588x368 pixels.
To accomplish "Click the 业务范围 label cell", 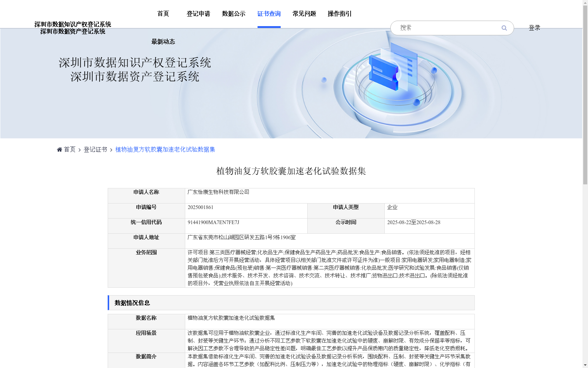I will (146, 268).
